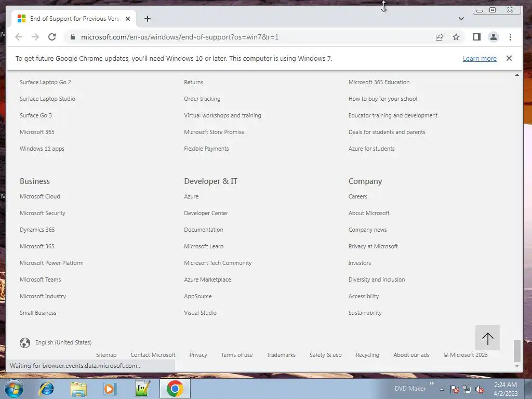Go to Order tracking
This screenshot has width=532, height=399.
[202, 99]
